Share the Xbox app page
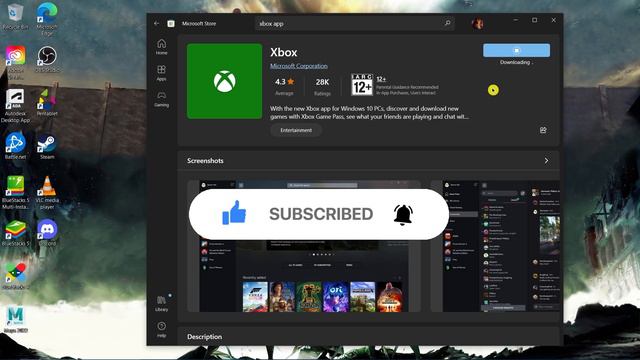The height and width of the screenshot is (360, 640). tap(543, 130)
